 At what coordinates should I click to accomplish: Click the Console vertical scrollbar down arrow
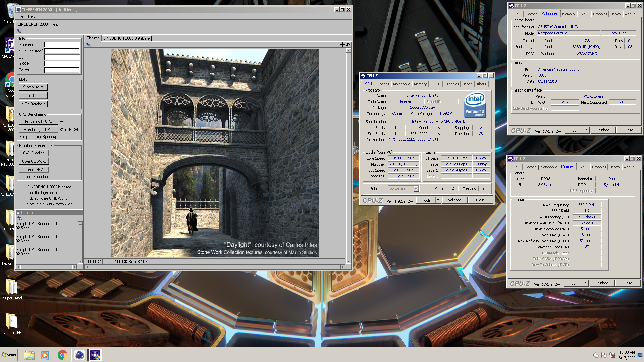point(80,261)
